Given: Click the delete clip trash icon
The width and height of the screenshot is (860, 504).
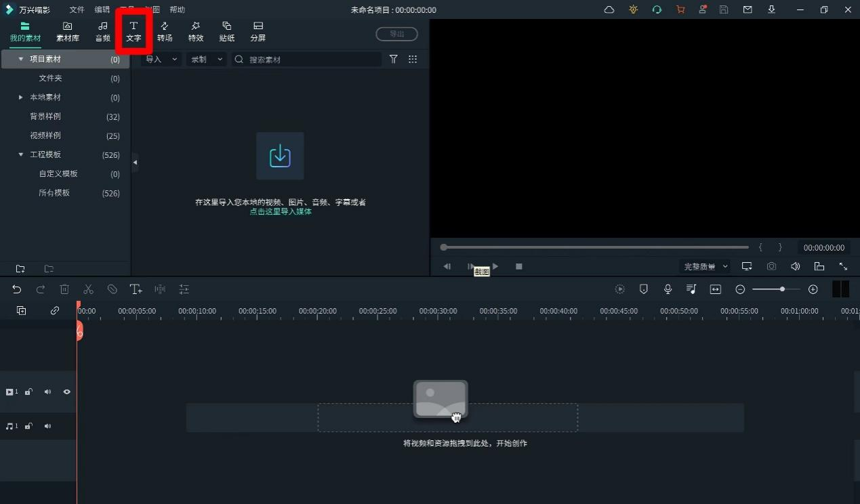Looking at the screenshot, I should [64, 289].
